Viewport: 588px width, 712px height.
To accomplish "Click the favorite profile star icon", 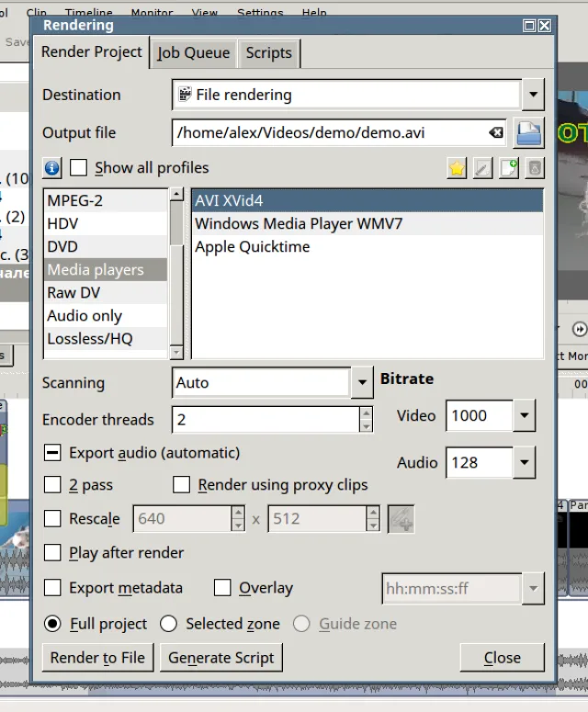I will tap(457, 168).
